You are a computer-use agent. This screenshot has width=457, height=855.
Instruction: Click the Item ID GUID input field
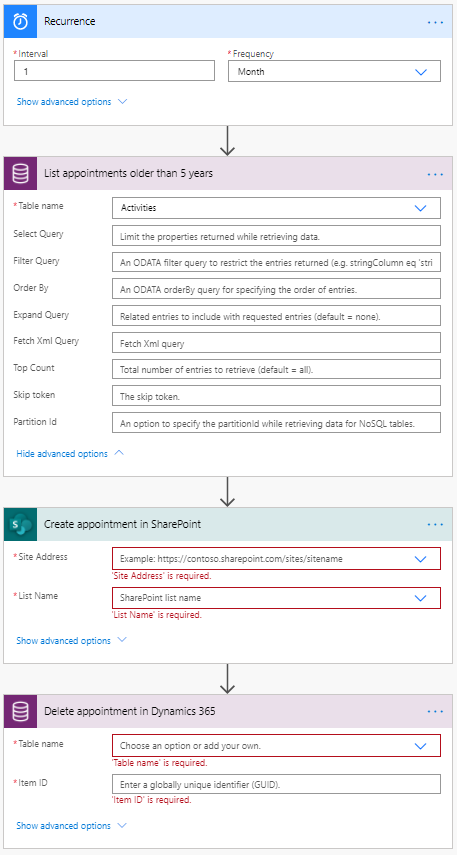coord(276,784)
